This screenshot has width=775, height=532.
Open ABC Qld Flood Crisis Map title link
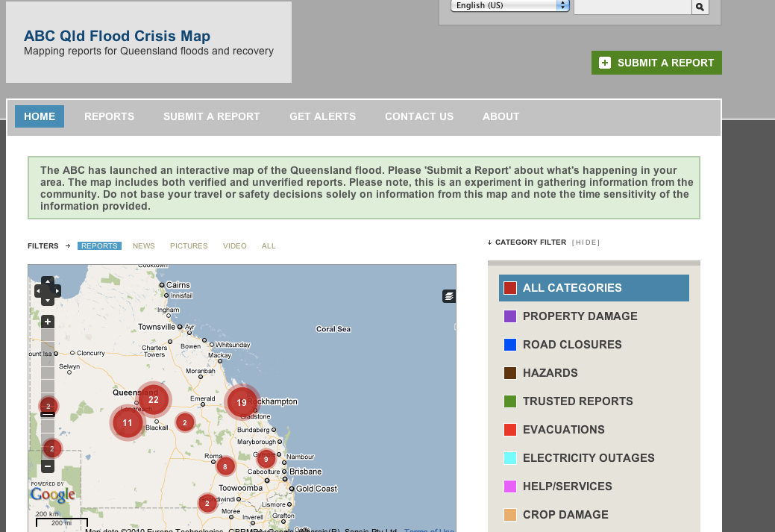point(117,36)
